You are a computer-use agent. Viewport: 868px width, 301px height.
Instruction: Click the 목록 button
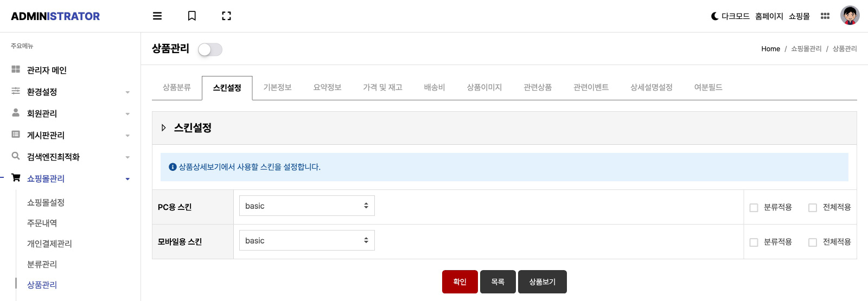click(x=498, y=282)
